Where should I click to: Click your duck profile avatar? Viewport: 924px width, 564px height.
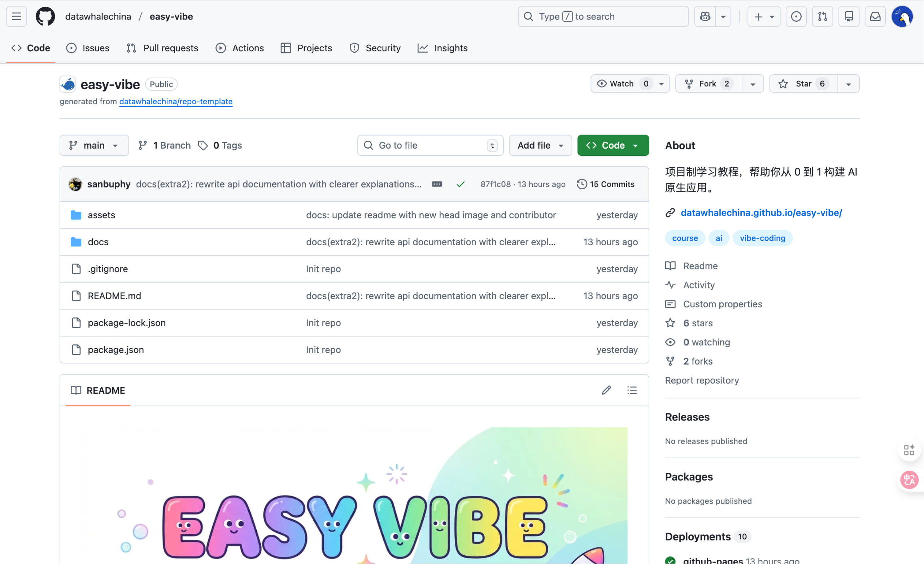(903, 16)
